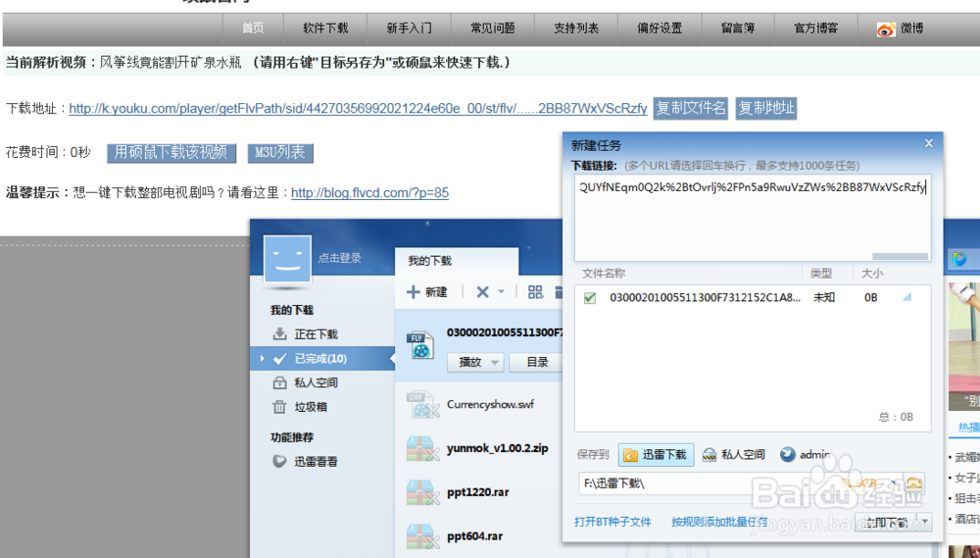Click the ppt604.rar file name

(x=475, y=536)
